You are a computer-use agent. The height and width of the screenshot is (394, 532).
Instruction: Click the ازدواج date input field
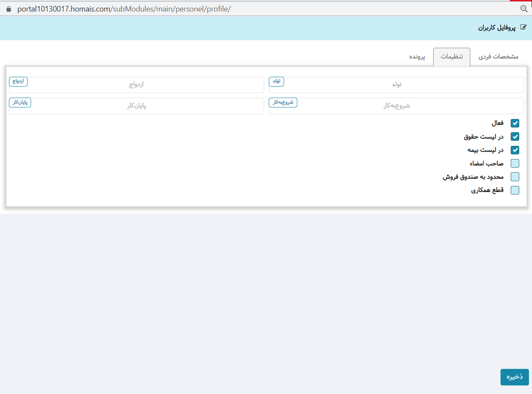click(x=136, y=84)
